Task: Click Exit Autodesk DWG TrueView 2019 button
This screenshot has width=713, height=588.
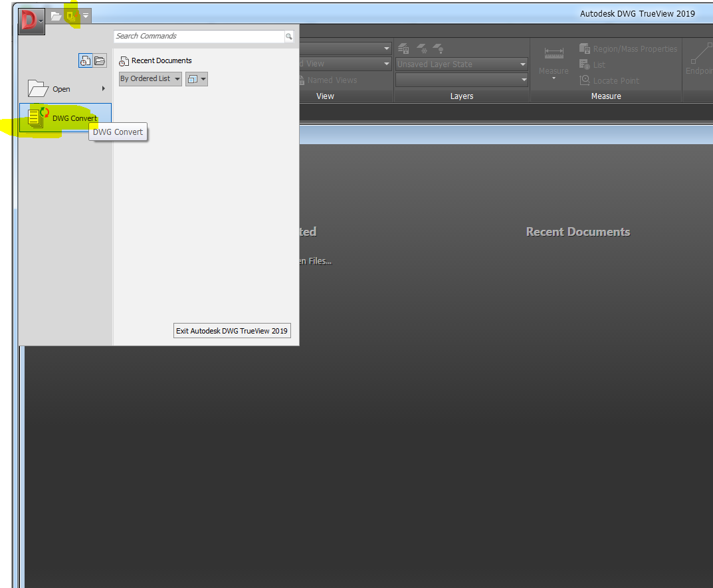Action: point(232,331)
